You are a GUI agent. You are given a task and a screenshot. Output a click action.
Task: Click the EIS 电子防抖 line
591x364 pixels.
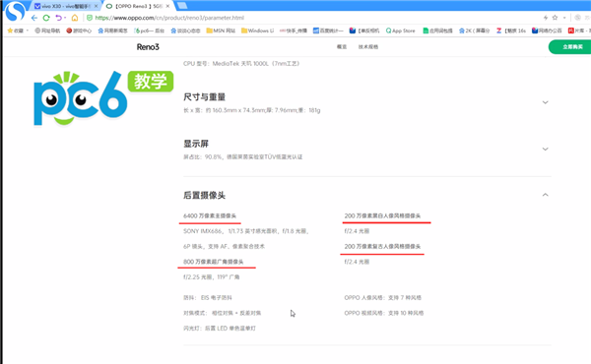pyautogui.click(x=207, y=298)
